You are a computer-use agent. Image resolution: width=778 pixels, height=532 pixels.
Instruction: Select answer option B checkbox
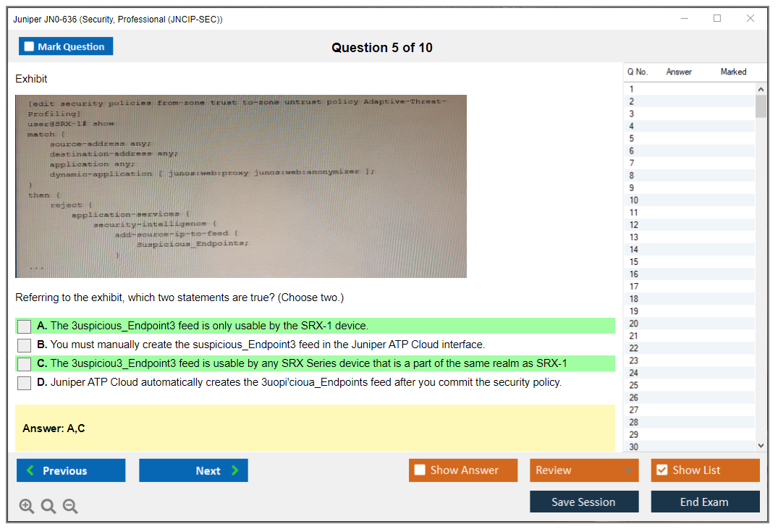[x=25, y=345]
